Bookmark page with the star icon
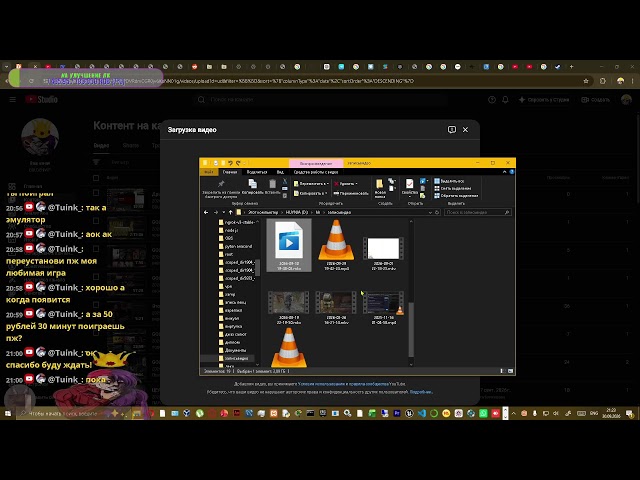Viewport: 640px width, 480px height. point(586,81)
